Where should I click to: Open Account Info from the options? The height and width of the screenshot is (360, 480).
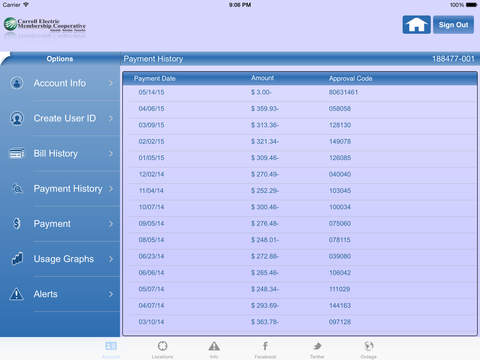click(x=60, y=83)
